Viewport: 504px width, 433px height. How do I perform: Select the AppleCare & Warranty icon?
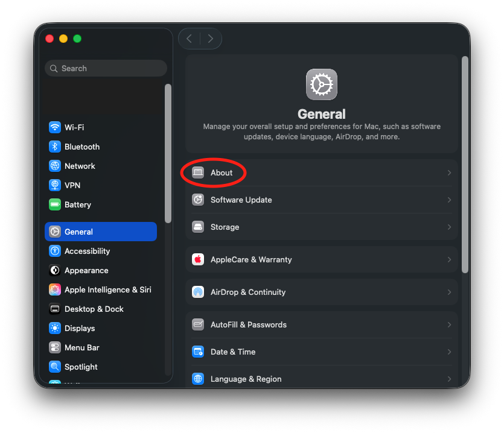[x=198, y=259]
